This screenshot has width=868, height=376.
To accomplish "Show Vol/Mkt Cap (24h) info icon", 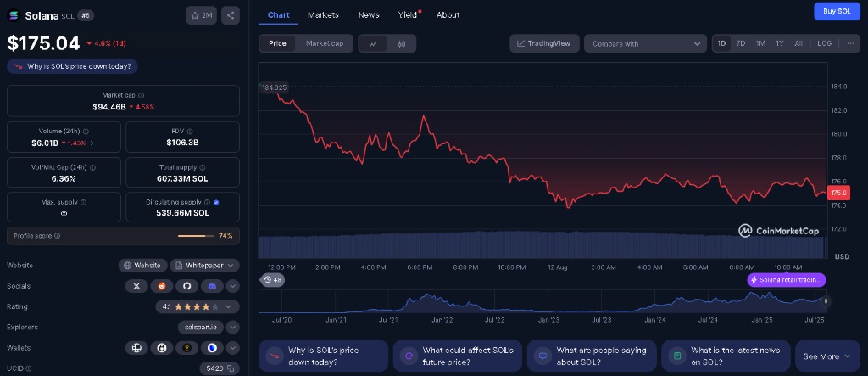I will coord(92,167).
